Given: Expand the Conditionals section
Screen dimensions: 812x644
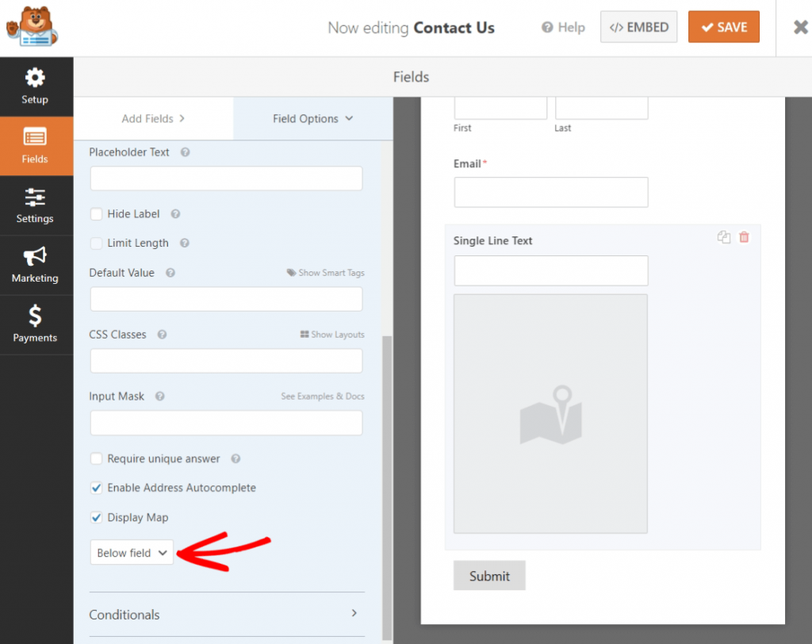Looking at the screenshot, I should point(227,615).
